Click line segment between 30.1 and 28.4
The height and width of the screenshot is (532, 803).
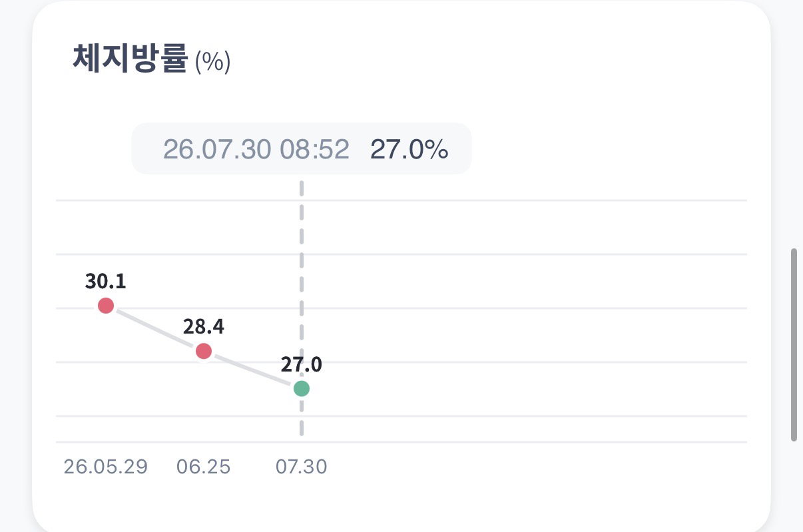point(154,328)
